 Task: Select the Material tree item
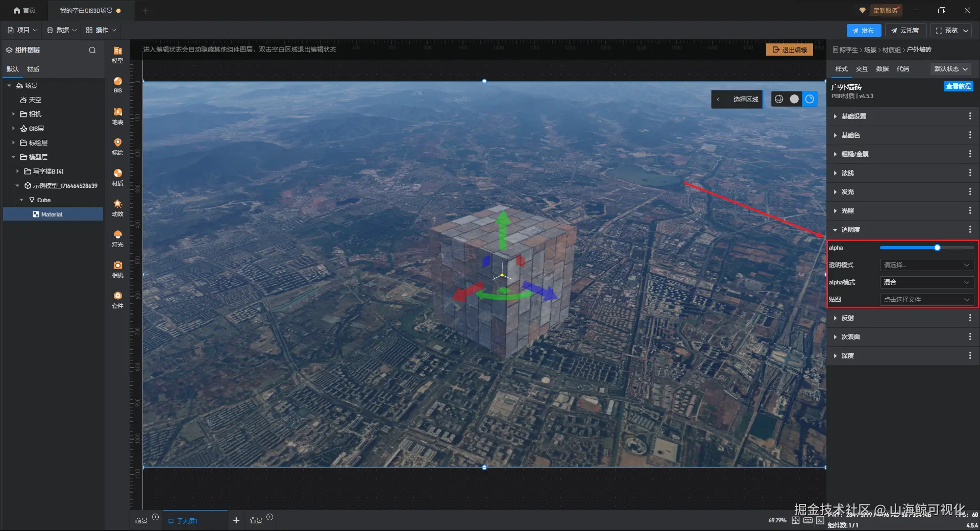tap(53, 214)
